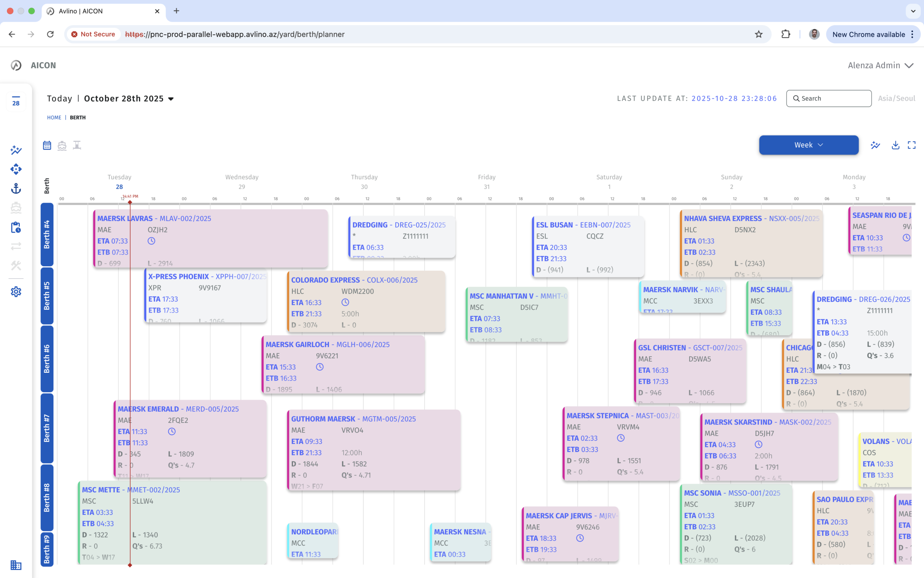The width and height of the screenshot is (924, 578).
Task: Open the MSC MANHATTAN V vessel card
Action: (x=517, y=314)
